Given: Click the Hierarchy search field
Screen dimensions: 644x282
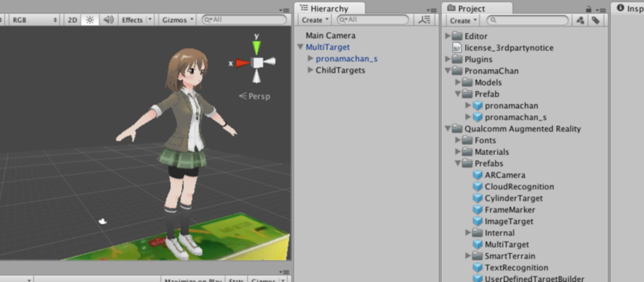Looking at the screenshot, I should (x=373, y=20).
